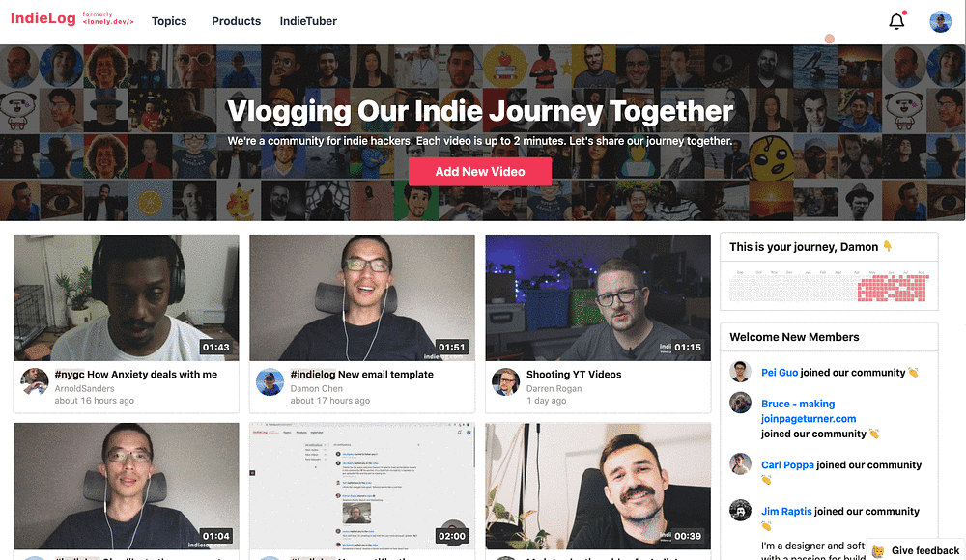Open the Give feedback widget

pyautogui.click(x=916, y=550)
